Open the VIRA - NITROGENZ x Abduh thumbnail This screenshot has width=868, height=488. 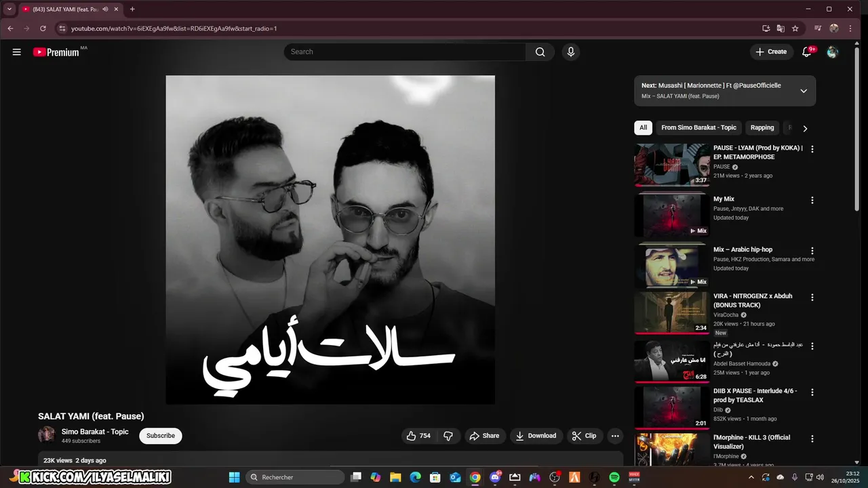point(671,312)
